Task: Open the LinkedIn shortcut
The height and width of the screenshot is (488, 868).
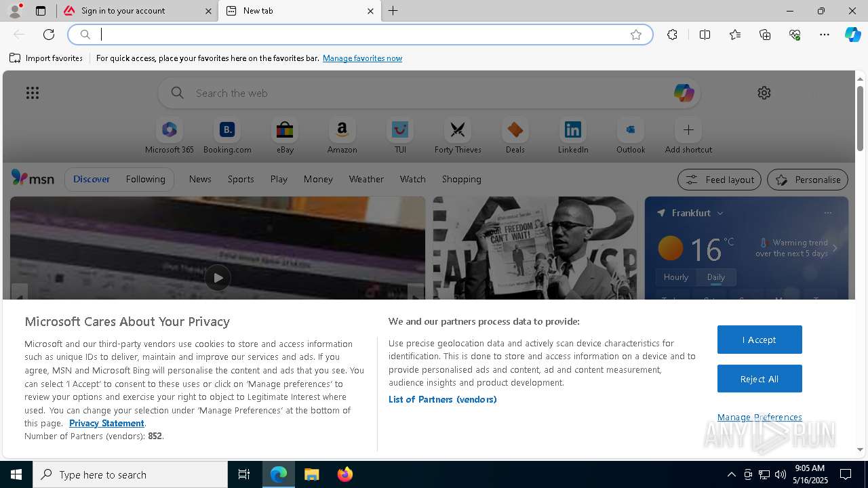Action: click(573, 136)
